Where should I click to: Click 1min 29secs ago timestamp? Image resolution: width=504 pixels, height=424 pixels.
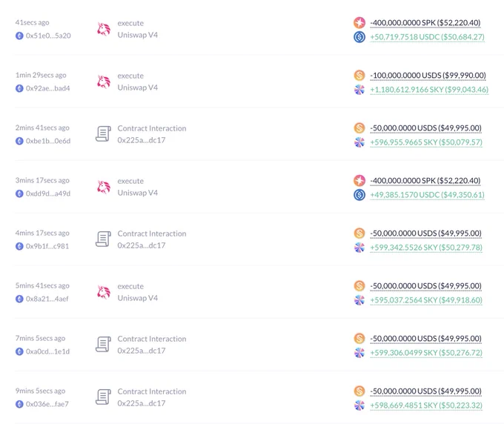41,75
